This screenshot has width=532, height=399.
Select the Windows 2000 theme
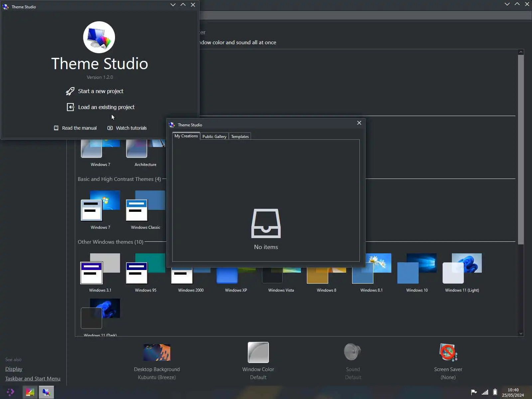click(191, 280)
